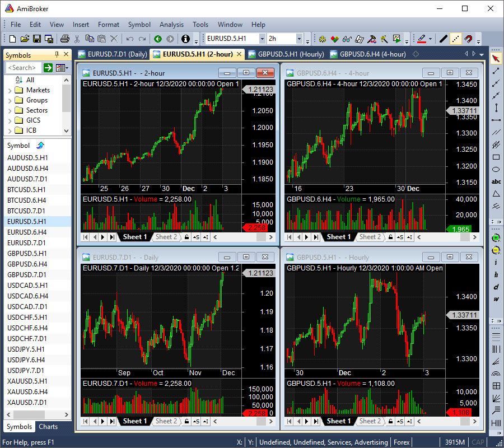504x448 pixels.
Task: Open the symbol Information icon
Action: pos(185,39)
